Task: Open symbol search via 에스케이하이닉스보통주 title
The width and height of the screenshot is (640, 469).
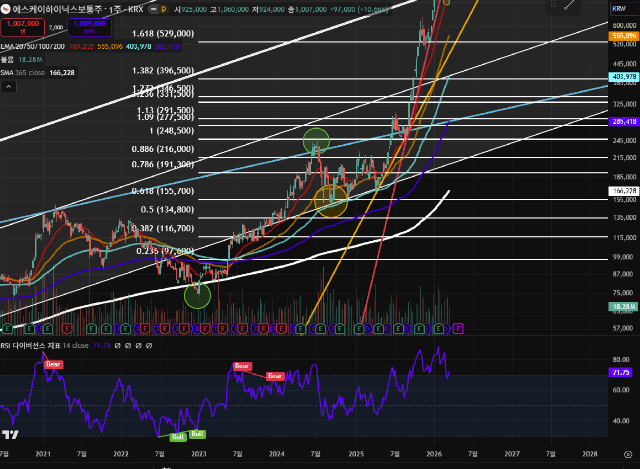Action: 57,9
